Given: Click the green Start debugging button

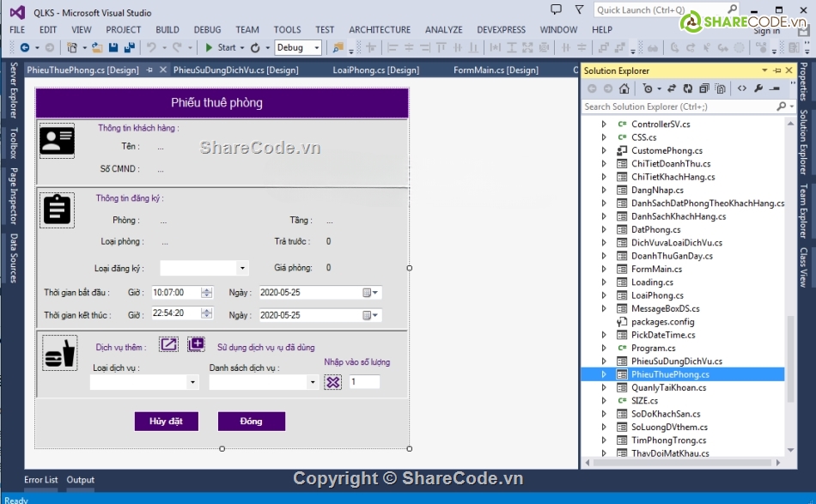Looking at the screenshot, I should pos(209,48).
